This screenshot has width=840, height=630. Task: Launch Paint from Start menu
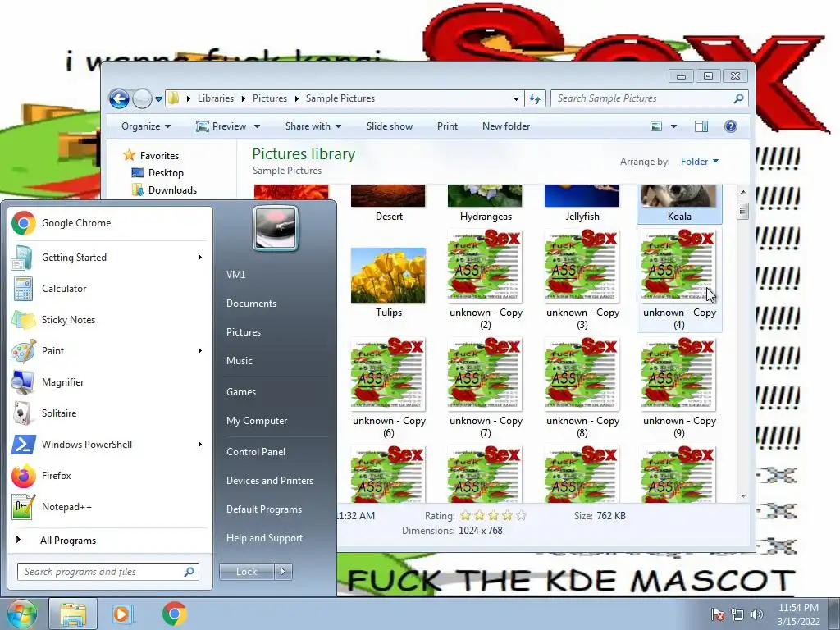(110, 351)
